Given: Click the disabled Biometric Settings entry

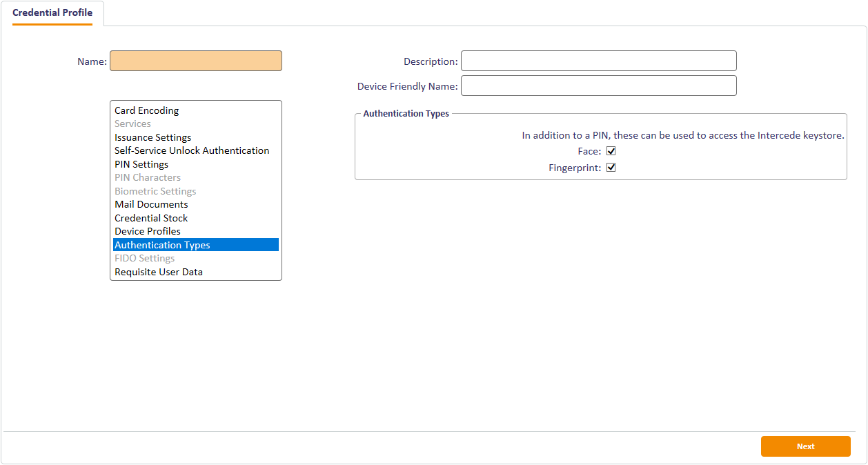Looking at the screenshot, I should click(155, 191).
